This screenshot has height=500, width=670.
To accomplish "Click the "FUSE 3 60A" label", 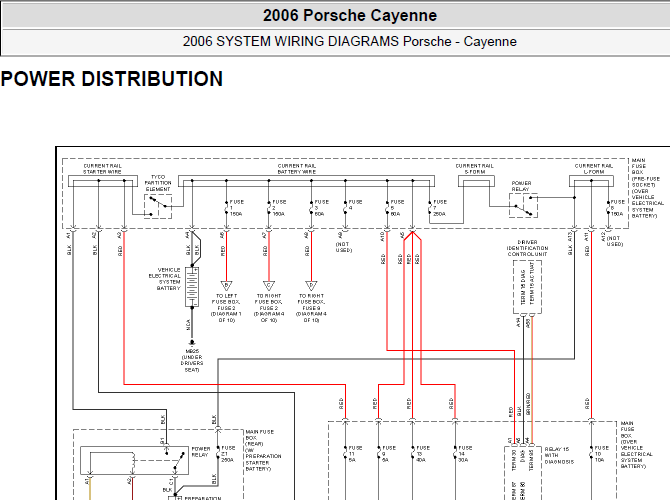I will [321, 208].
